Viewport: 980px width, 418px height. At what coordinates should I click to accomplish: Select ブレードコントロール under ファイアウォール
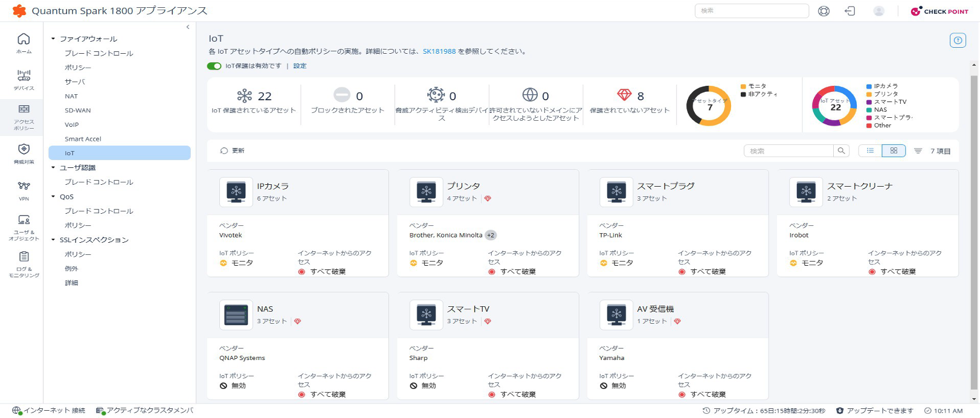pyautogui.click(x=99, y=53)
